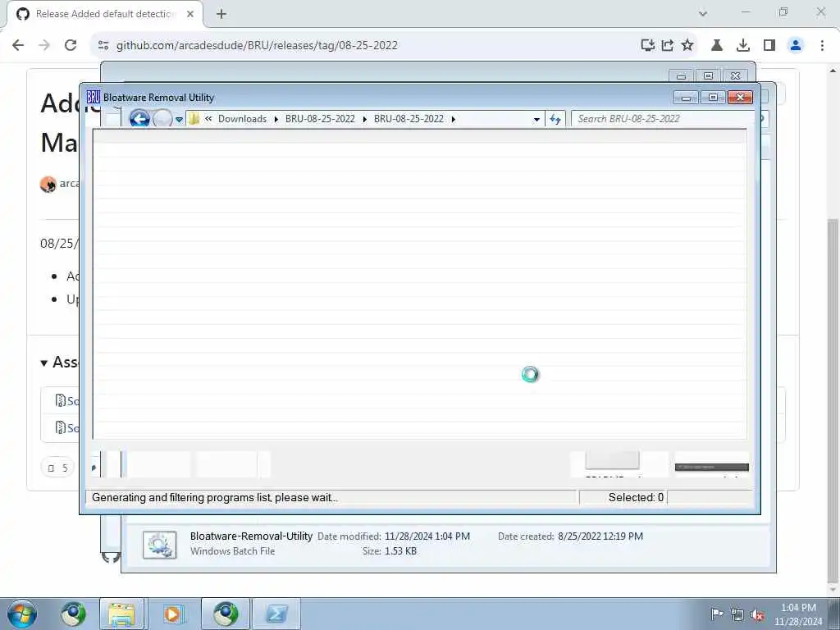Reload the GitHub release page
Image resolution: width=840 pixels, height=630 pixels.
[71, 45]
